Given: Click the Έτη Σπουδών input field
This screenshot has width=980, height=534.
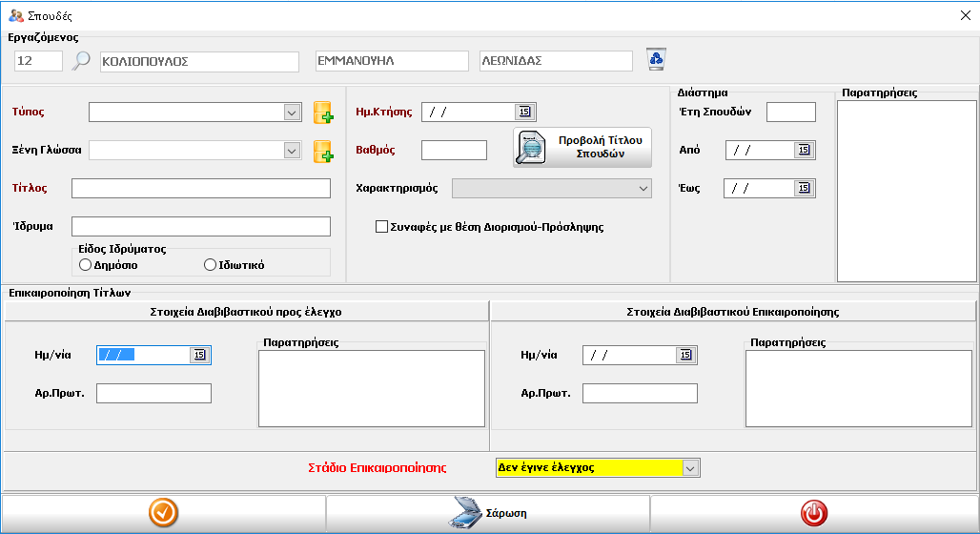Looking at the screenshot, I should coord(790,112).
